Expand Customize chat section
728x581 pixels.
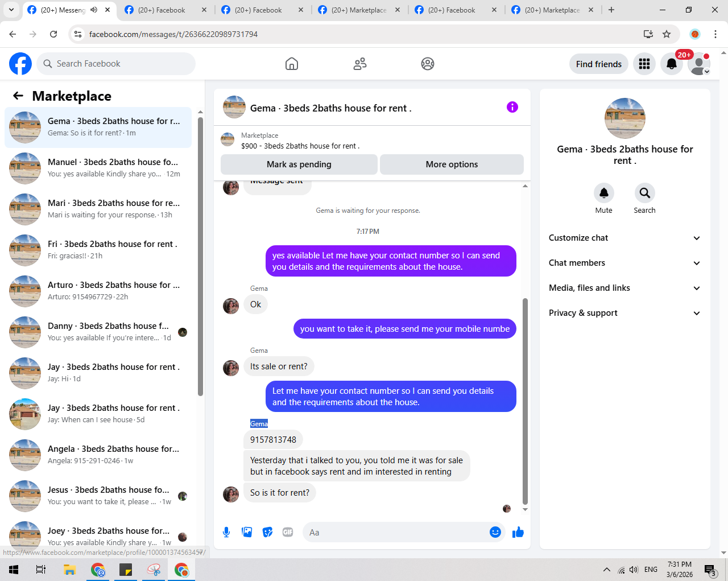[x=624, y=238]
